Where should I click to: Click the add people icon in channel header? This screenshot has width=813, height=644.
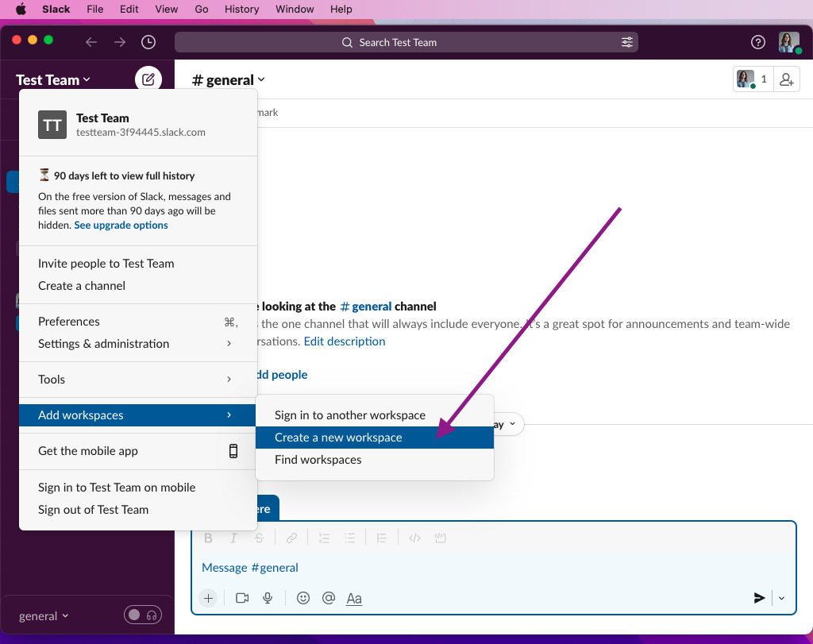point(787,79)
